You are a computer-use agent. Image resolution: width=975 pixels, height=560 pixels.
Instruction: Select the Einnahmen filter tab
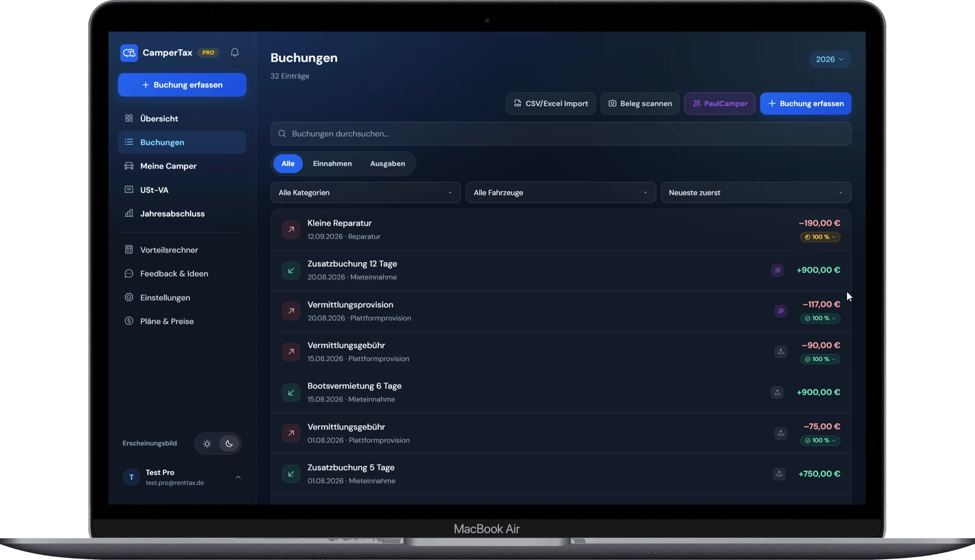pyautogui.click(x=332, y=164)
